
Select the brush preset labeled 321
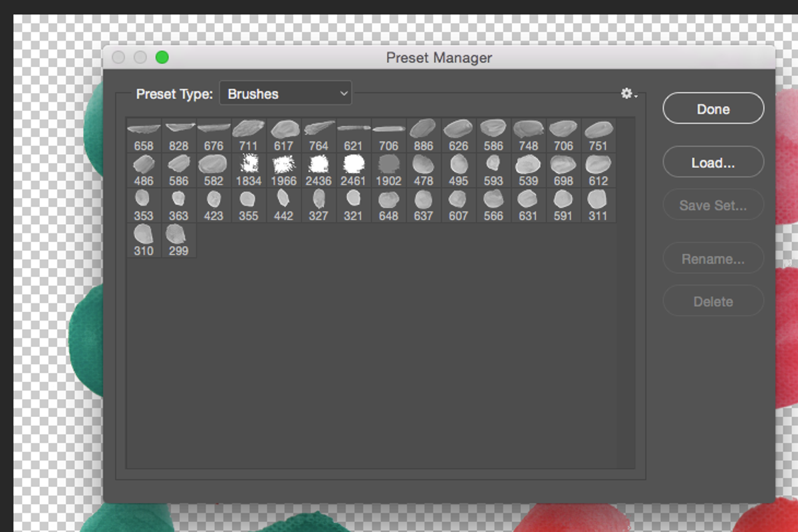coord(354,205)
